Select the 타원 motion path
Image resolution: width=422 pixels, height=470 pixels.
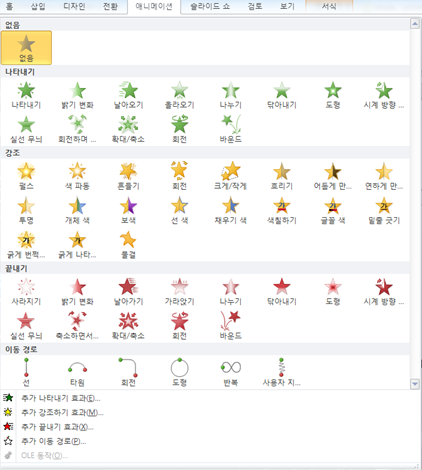[77, 373]
